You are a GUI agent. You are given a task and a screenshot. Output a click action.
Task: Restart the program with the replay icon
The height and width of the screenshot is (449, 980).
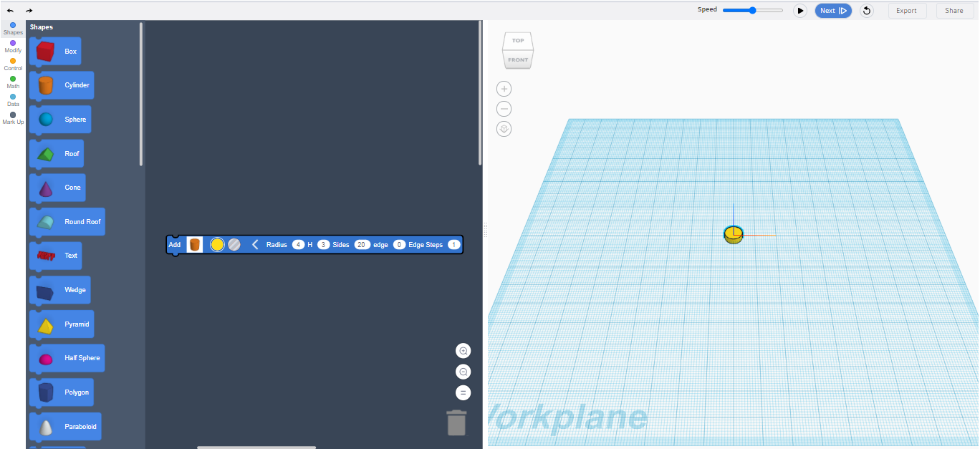866,10
